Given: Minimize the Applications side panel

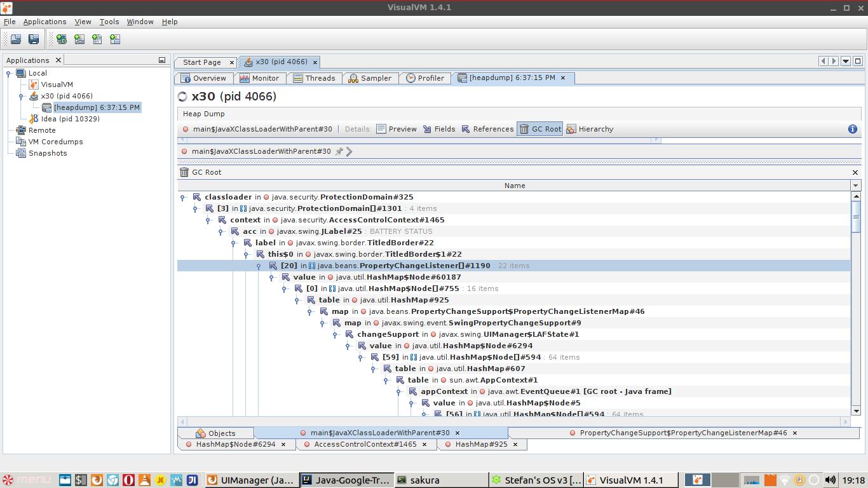Looking at the screenshot, I should pos(161,60).
